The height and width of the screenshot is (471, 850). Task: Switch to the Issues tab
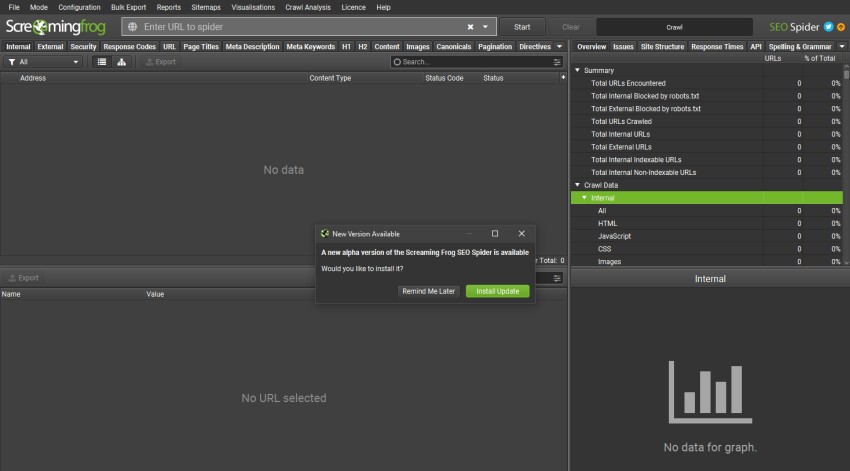point(623,47)
